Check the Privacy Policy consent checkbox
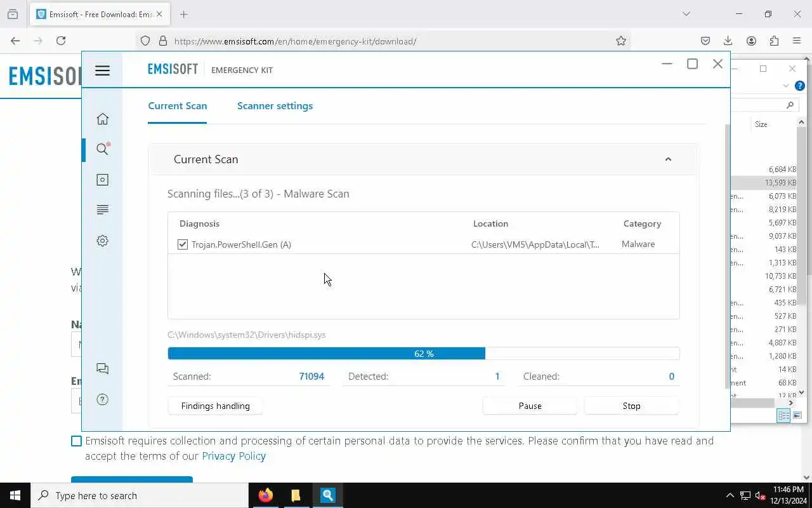812x508 pixels. point(77,441)
